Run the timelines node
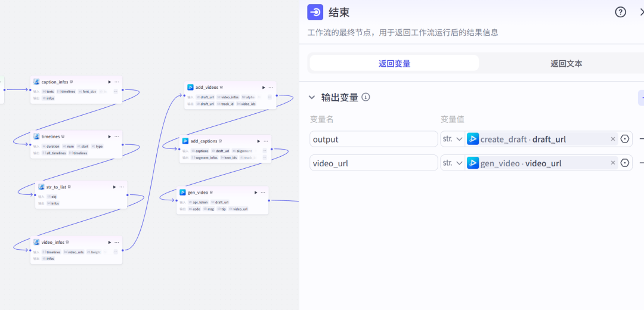644x310 pixels. (x=109, y=137)
